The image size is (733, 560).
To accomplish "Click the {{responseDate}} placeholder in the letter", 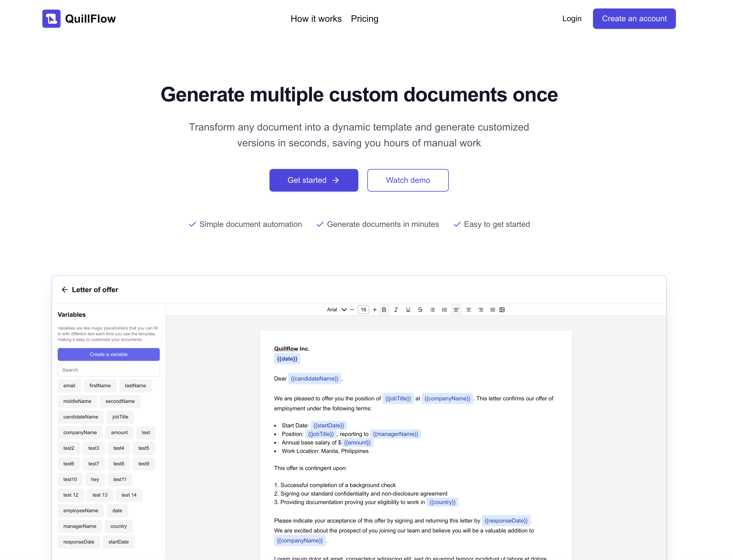I will tap(506, 521).
